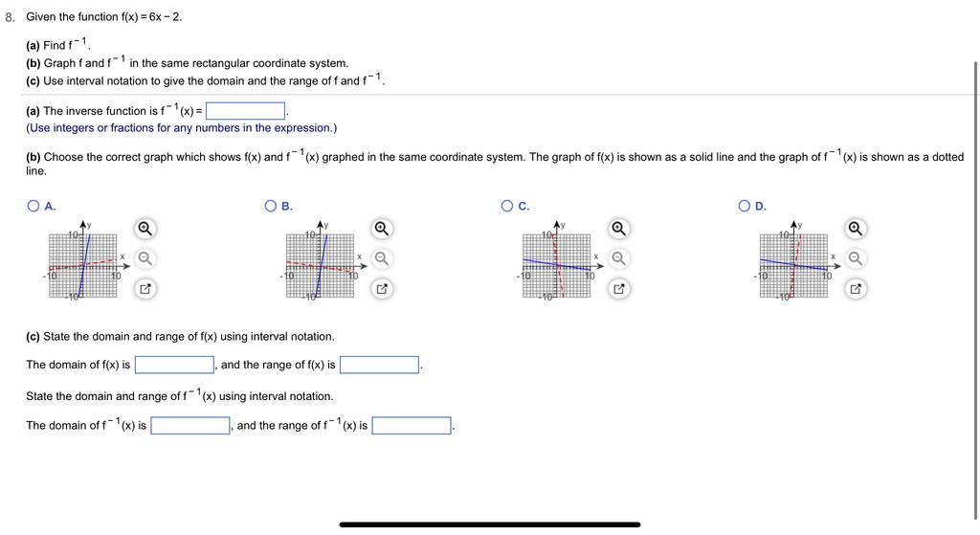Click the graph D thumbnail image
This screenshot has width=980, height=535.
point(797,260)
